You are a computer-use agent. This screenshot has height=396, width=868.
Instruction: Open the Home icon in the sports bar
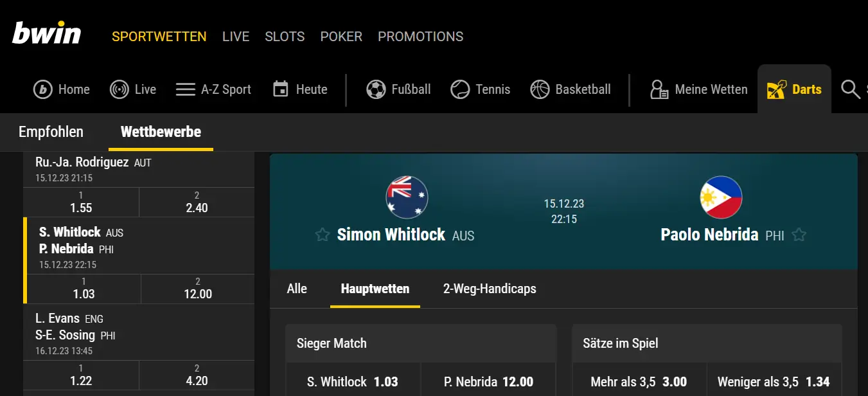click(x=42, y=89)
